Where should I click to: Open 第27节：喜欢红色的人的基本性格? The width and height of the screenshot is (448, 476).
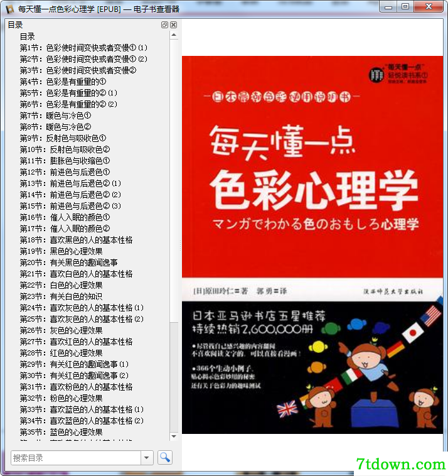(x=76, y=342)
